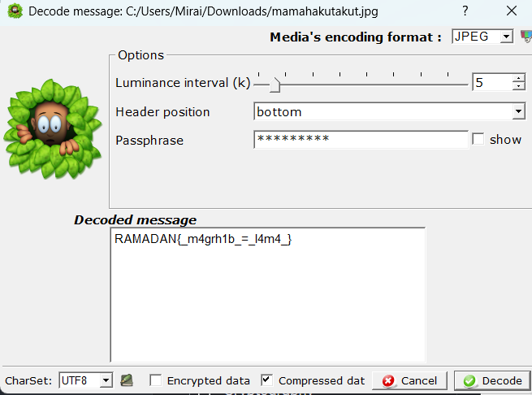Screen dimensions: 532x395
Task: Click the leafy face SilentEye logo image
Action: pos(53,129)
